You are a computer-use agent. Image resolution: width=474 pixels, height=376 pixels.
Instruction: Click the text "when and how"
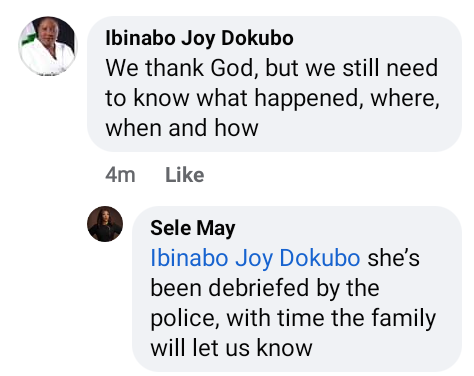click(x=182, y=128)
